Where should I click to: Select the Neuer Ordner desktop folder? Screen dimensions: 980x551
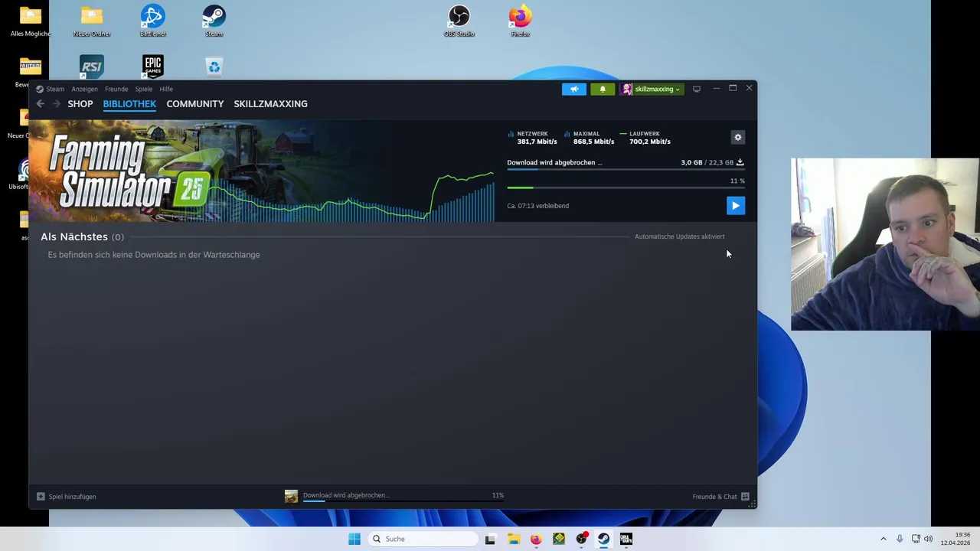coord(92,21)
